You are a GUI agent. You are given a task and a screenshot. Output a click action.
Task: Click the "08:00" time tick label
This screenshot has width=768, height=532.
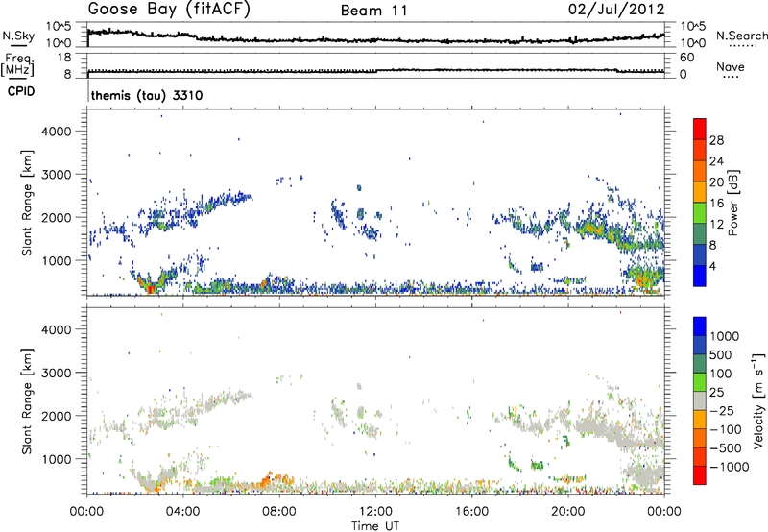279,511
